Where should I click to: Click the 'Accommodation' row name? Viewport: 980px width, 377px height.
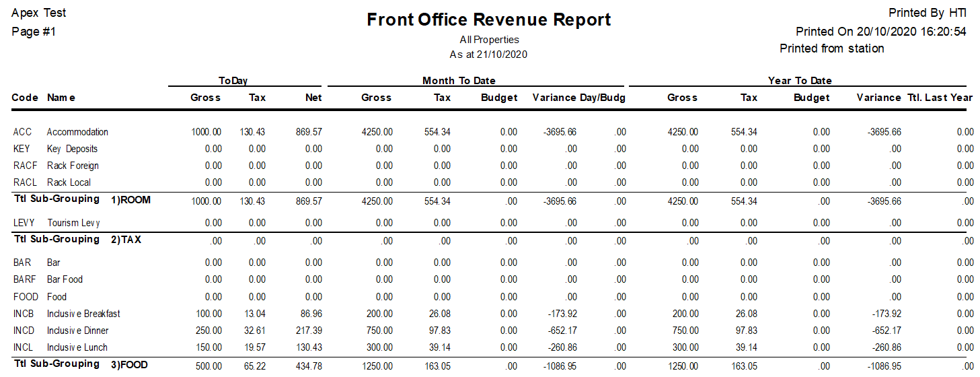77,132
